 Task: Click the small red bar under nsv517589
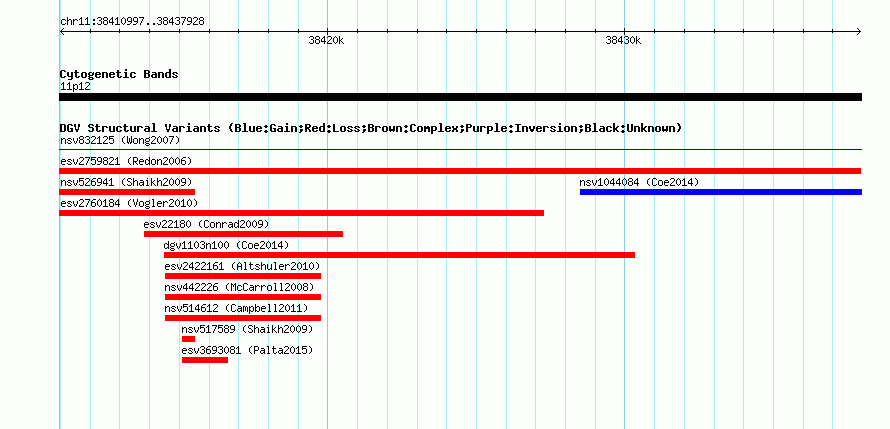[x=188, y=339]
